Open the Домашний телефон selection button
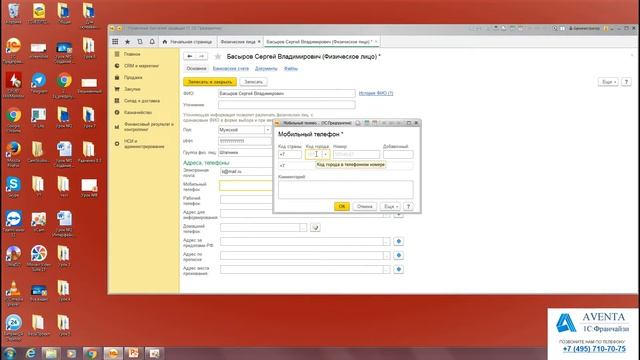The image size is (640, 360). (x=303, y=227)
